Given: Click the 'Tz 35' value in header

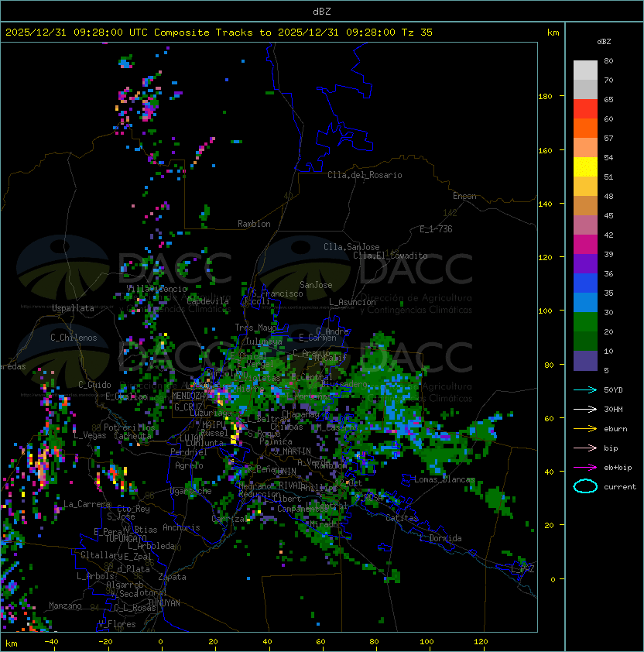Looking at the screenshot, I should 417,33.
